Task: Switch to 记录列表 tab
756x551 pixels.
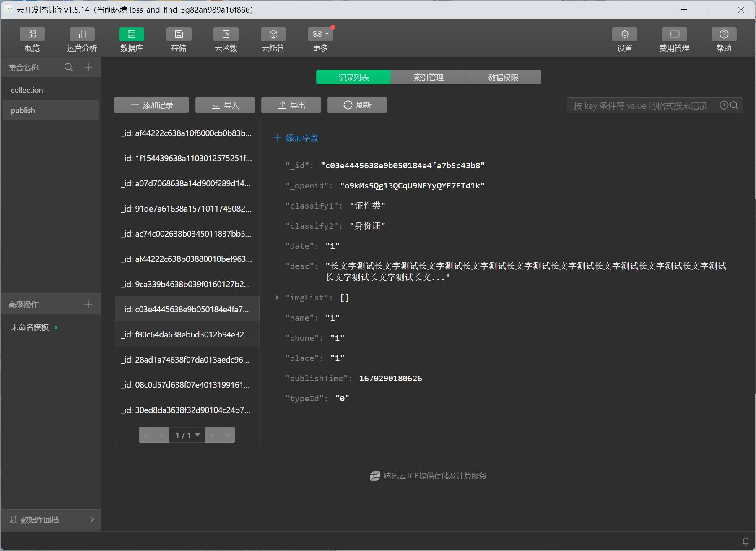Action: [x=353, y=77]
